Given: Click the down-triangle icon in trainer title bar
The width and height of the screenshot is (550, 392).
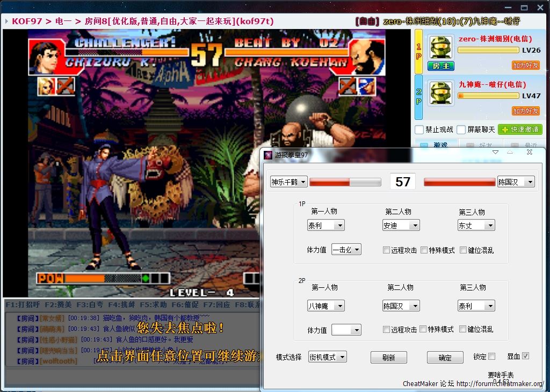Looking at the screenshot, I should pyautogui.click(x=495, y=153).
